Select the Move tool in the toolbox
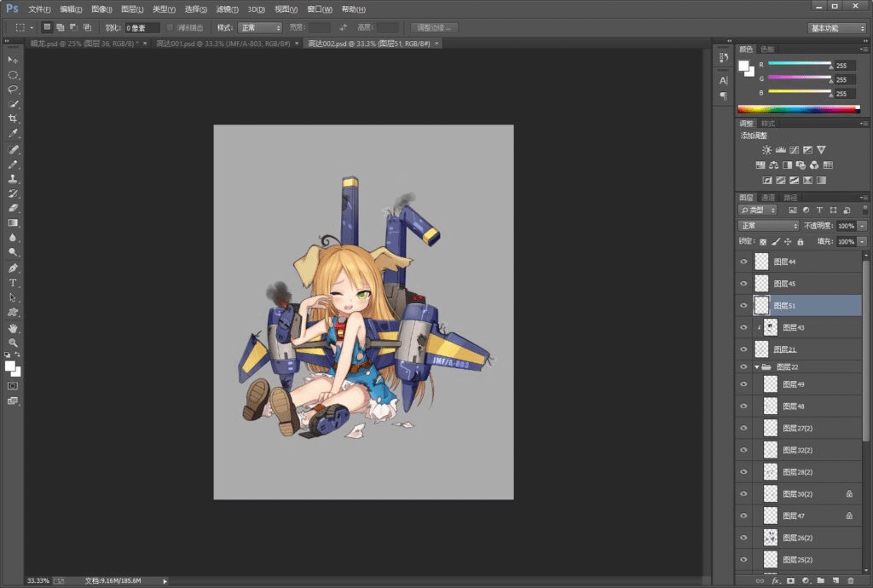The image size is (873, 588). click(x=13, y=60)
